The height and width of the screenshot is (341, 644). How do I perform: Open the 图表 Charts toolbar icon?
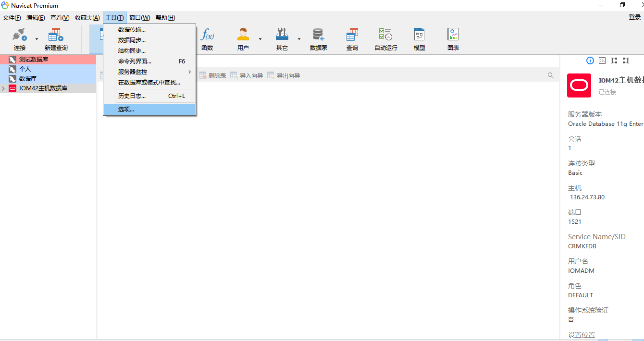452,38
